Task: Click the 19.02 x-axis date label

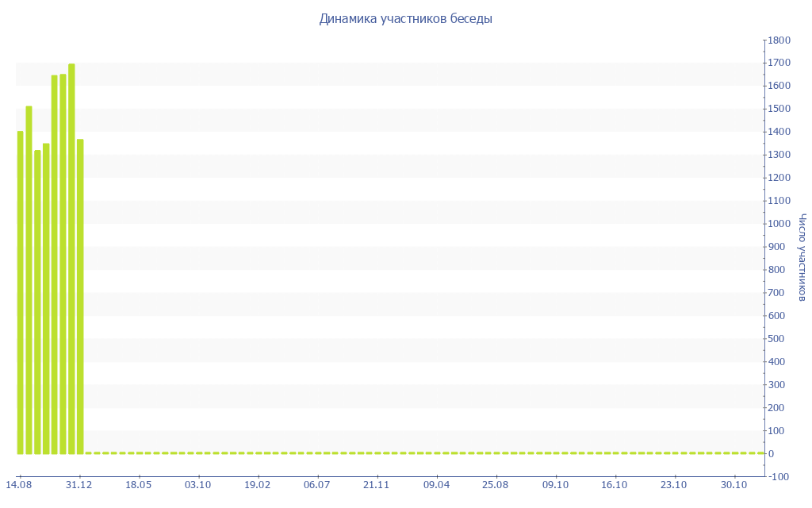Action: [258, 485]
